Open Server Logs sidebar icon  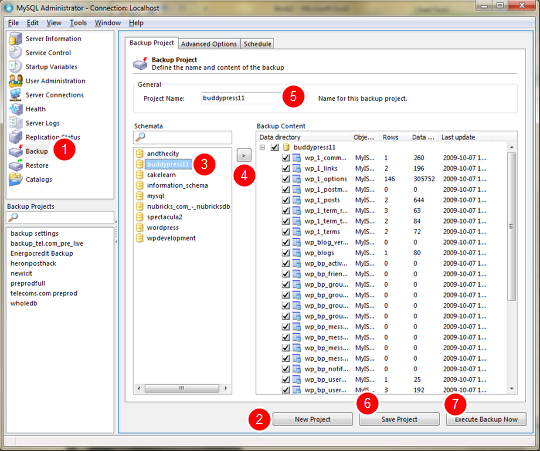[15, 123]
